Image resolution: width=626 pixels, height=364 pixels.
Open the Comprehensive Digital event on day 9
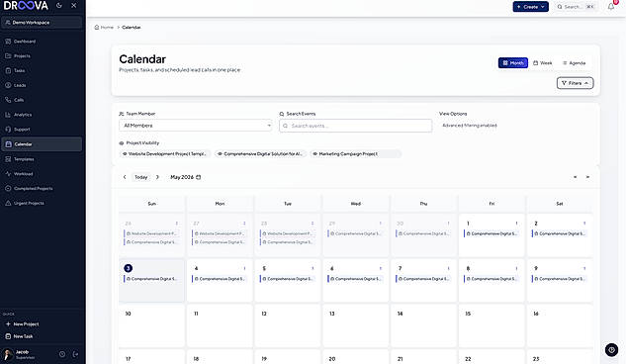pyautogui.click(x=560, y=279)
